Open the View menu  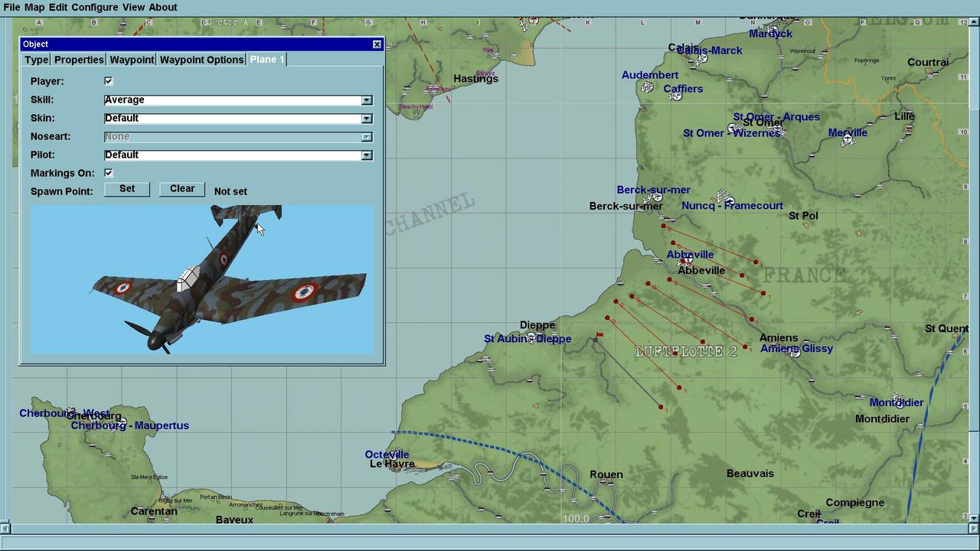pos(133,7)
